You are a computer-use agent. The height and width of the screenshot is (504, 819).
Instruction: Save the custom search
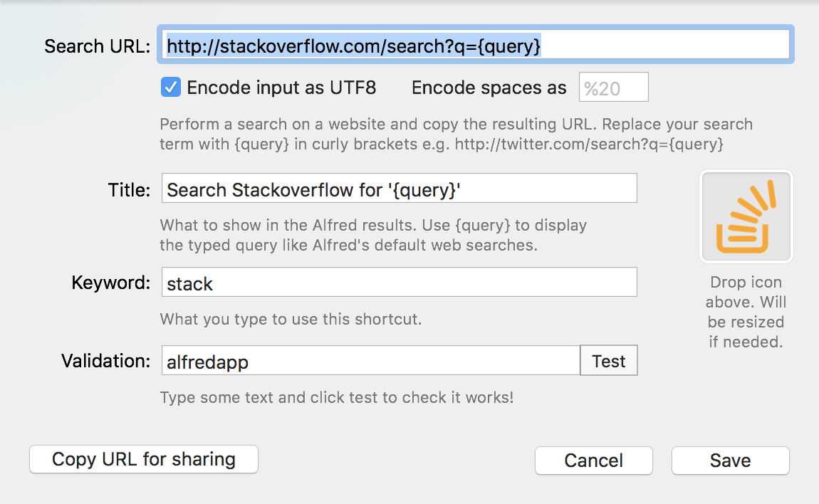tap(730, 461)
